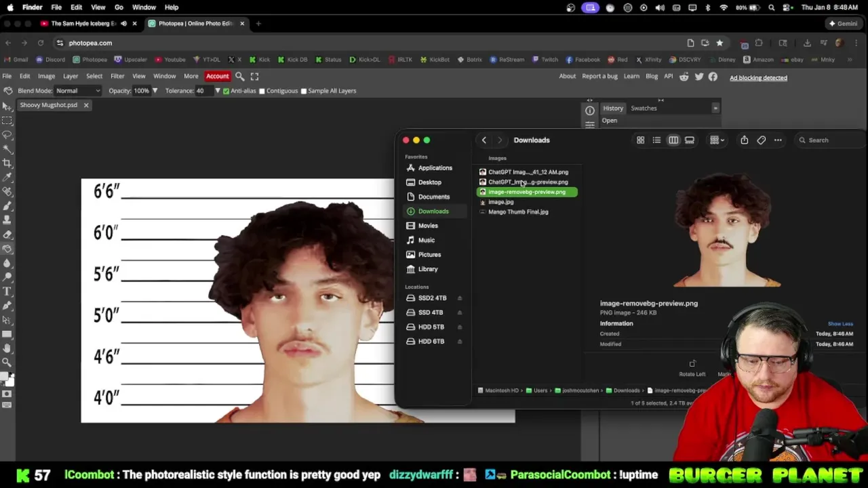Click the Open entry in History panel
This screenshot has height=488, width=868.
(x=610, y=121)
